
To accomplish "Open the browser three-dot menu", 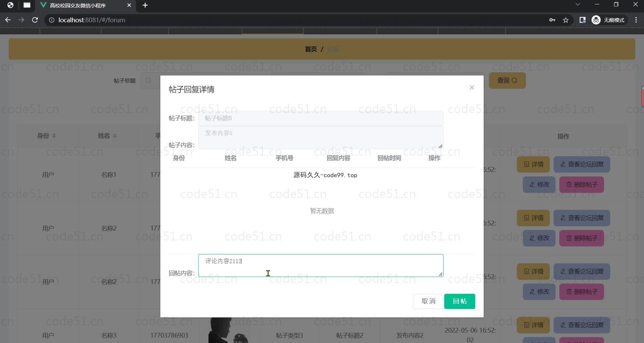I will 636,20.
